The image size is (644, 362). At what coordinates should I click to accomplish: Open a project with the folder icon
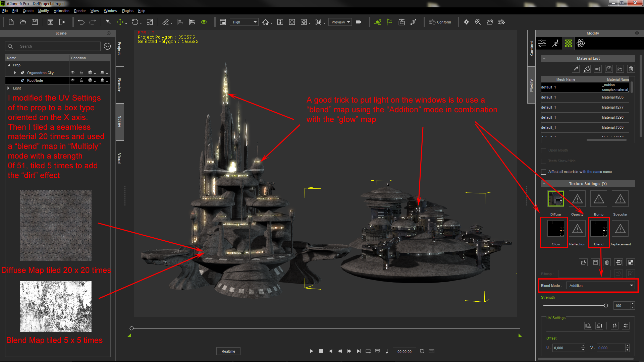point(23,22)
